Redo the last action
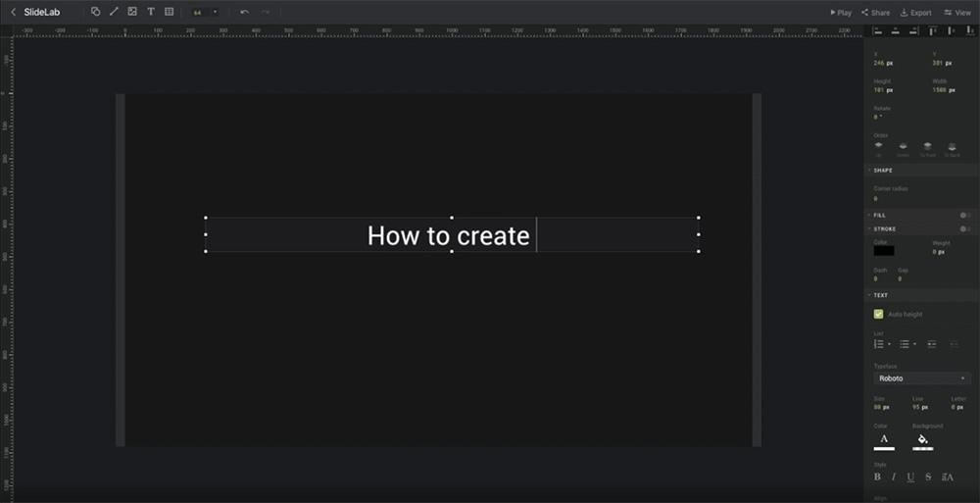This screenshot has height=503, width=980. tap(265, 12)
